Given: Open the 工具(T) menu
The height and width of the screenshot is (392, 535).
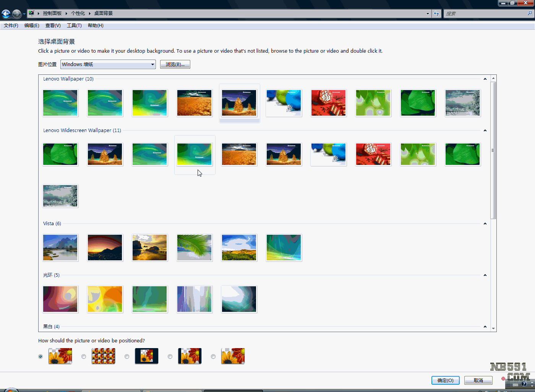Looking at the screenshot, I should pyautogui.click(x=74, y=26).
